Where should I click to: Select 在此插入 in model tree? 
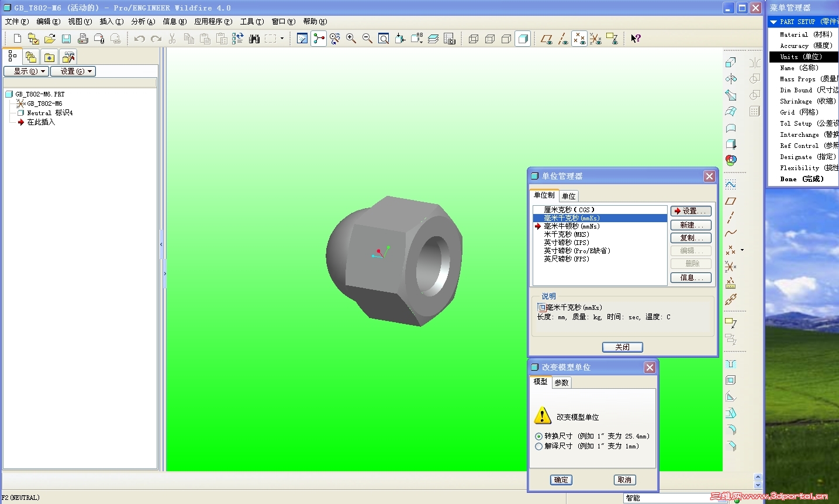pos(41,122)
